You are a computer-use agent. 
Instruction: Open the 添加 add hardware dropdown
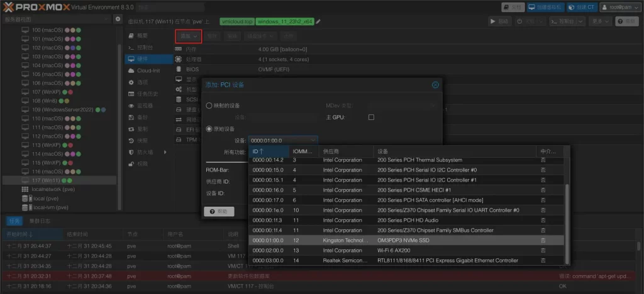(x=189, y=36)
